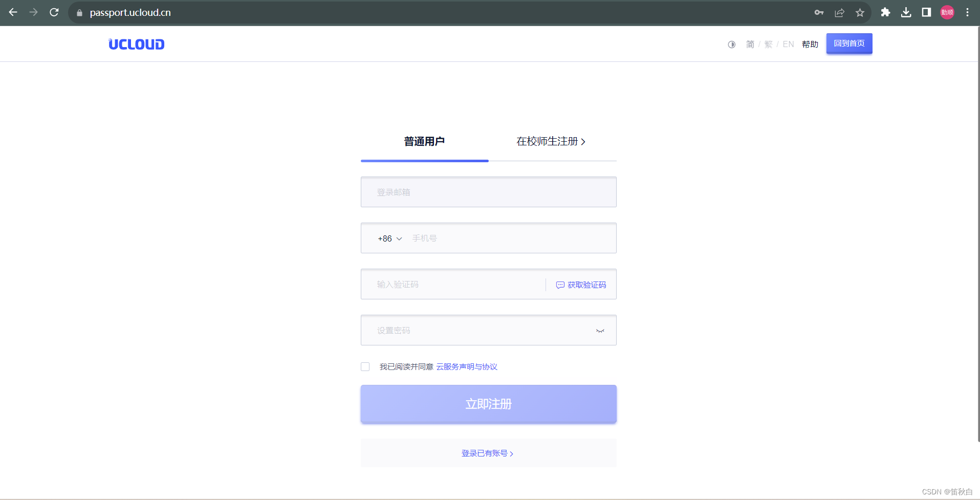Screen dimensions: 980x500
Task: Open the 登录已有账号 login link
Action: (487, 453)
